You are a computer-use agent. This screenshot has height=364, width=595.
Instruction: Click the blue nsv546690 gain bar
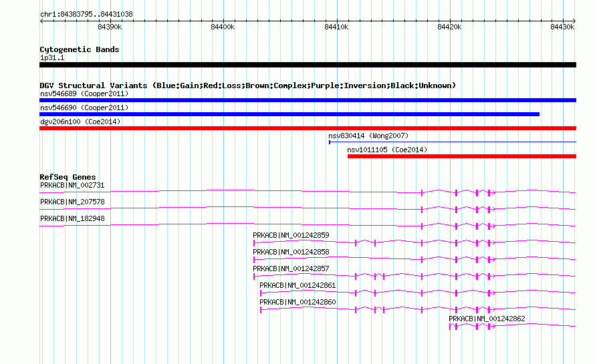click(289, 114)
